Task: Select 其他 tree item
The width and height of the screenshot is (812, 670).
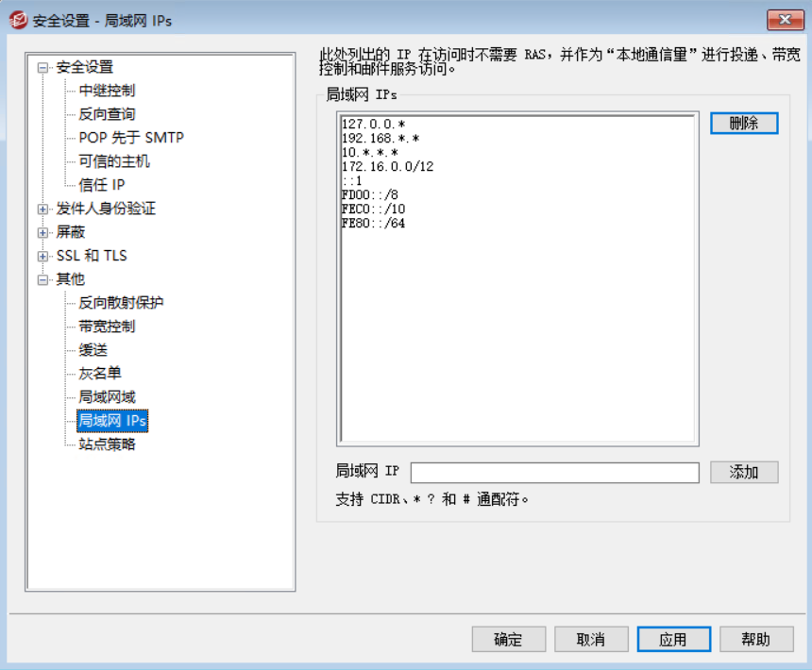Action: 71,279
